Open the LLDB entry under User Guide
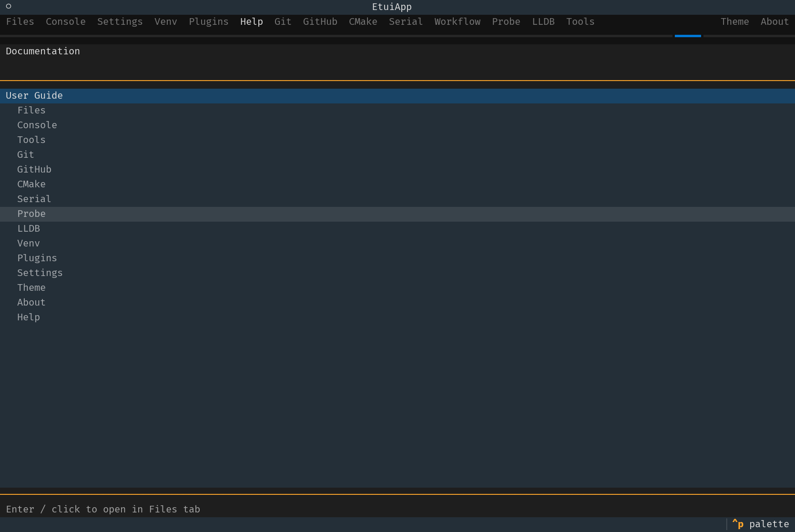 pos(397,229)
